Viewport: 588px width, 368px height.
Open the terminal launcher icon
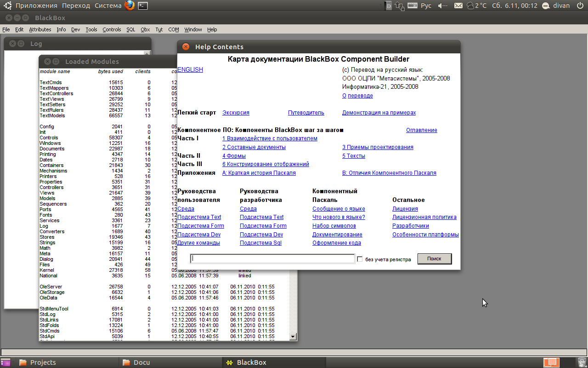pos(143,6)
